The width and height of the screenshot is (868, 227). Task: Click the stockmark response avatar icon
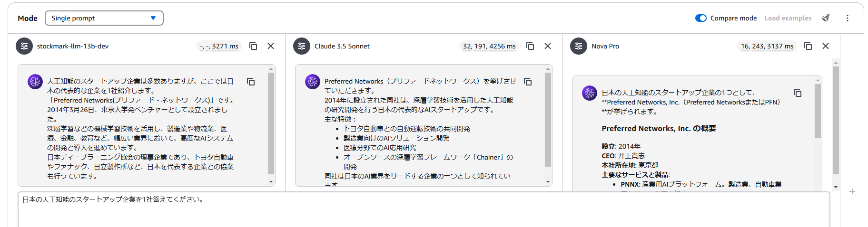[35, 82]
